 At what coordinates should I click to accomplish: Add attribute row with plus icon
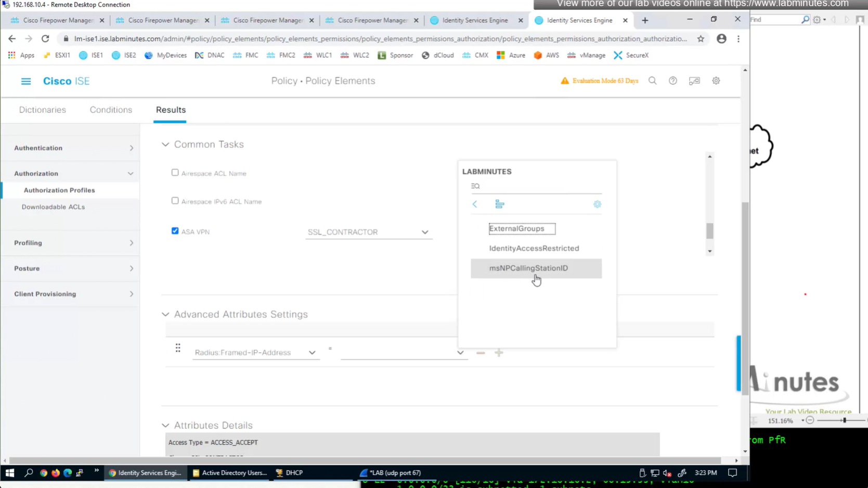[x=499, y=353]
